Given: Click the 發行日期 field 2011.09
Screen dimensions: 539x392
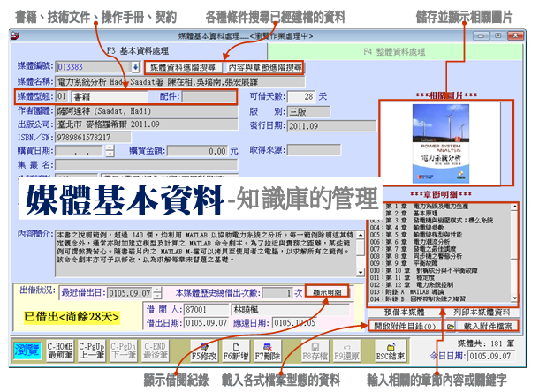Looking at the screenshot, I should [x=331, y=125].
